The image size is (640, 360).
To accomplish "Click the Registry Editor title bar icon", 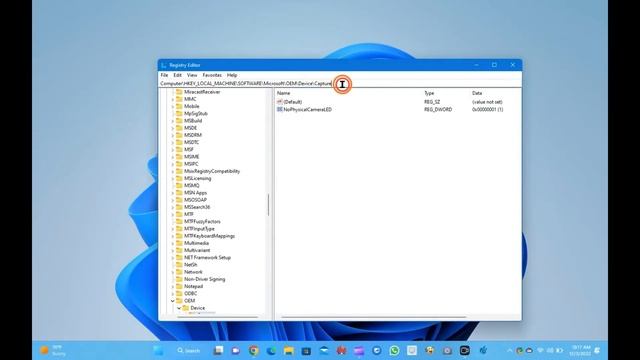I will pos(164,65).
